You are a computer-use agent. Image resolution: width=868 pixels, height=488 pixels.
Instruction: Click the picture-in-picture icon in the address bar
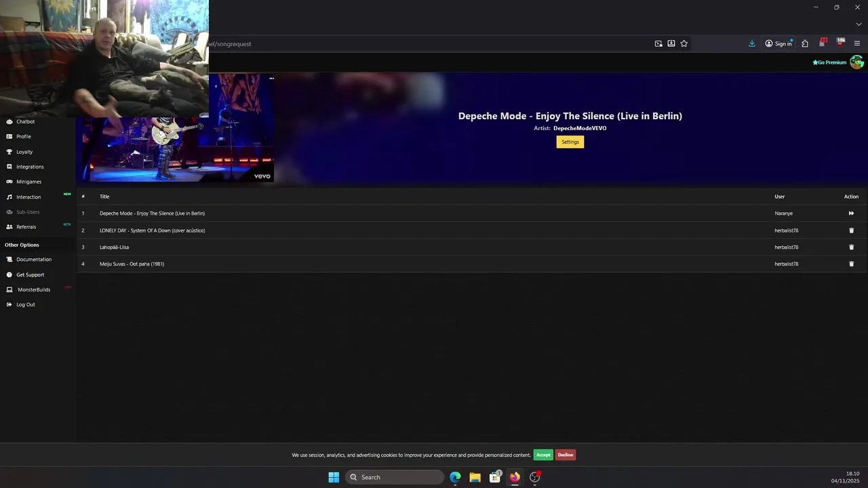click(658, 43)
